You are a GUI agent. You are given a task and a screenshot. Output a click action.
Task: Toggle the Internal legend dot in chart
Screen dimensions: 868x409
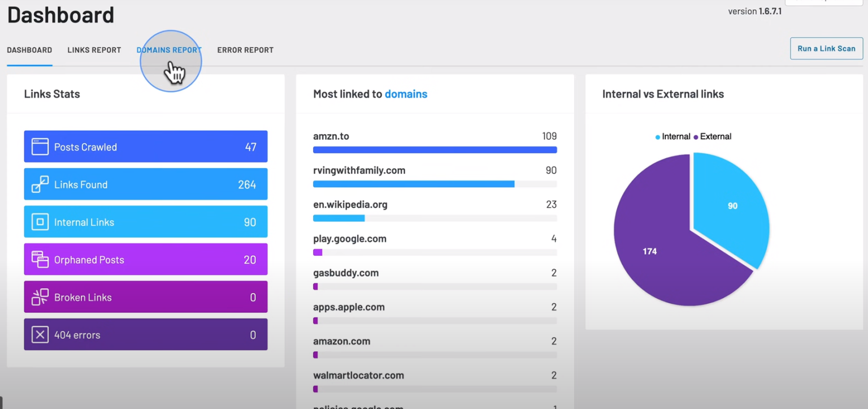tap(658, 137)
